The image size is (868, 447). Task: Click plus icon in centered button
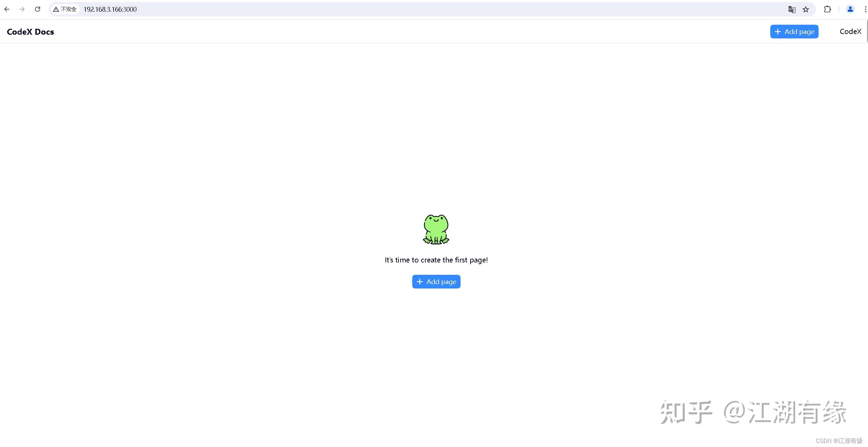coord(419,282)
